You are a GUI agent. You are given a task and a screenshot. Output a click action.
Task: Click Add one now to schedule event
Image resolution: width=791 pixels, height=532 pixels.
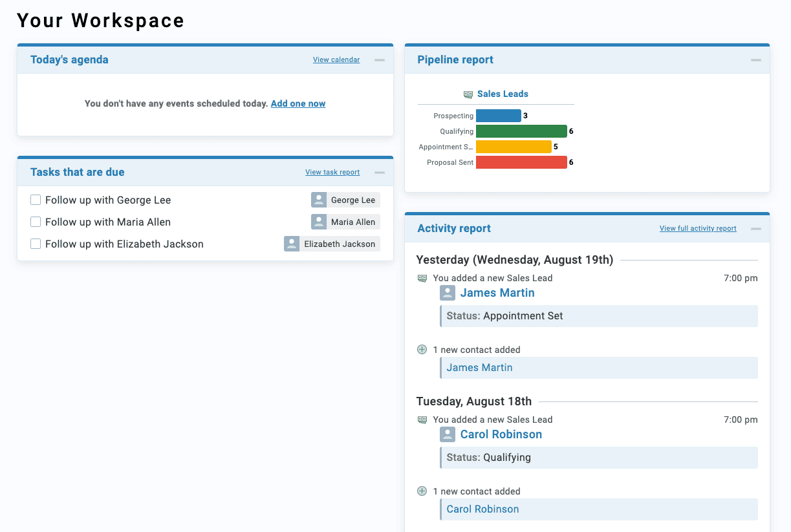coord(298,103)
